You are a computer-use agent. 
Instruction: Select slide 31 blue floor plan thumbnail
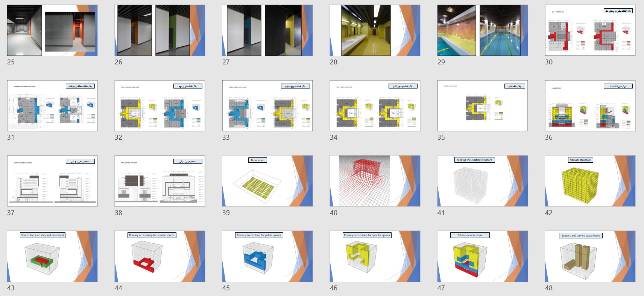[52, 106]
